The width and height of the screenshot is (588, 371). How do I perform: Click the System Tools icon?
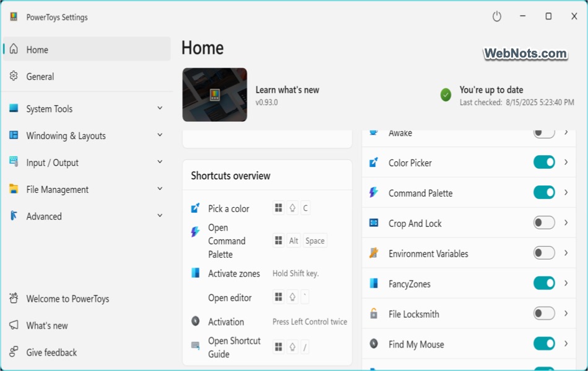click(x=14, y=108)
